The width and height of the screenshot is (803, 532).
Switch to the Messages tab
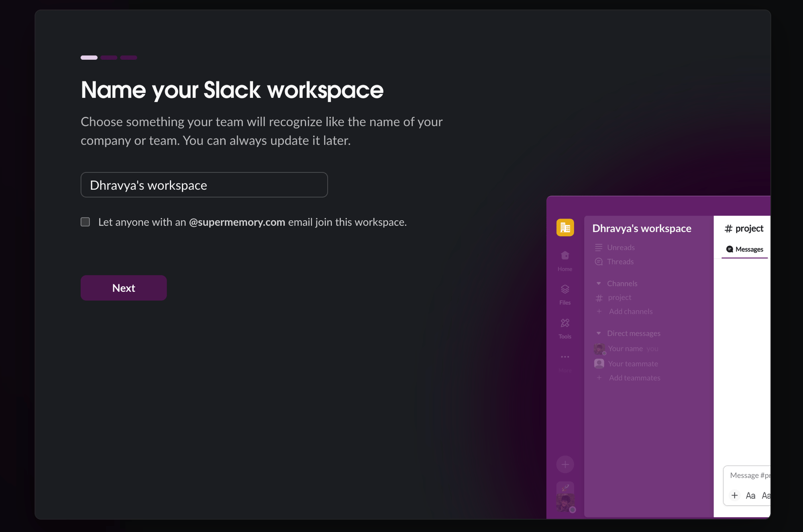coord(744,250)
